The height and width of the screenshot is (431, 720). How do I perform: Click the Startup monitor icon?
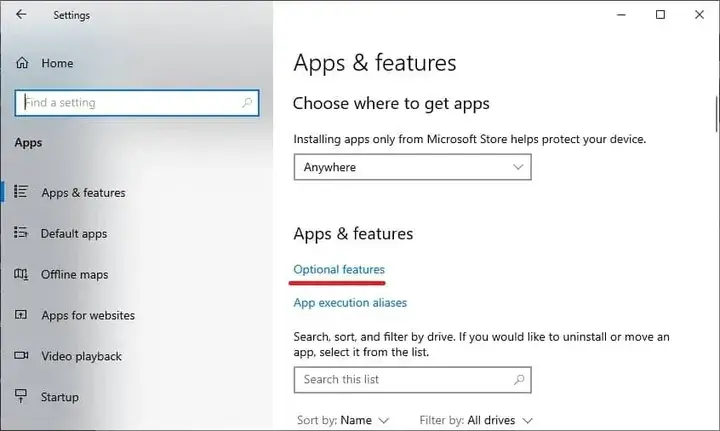[21, 396]
